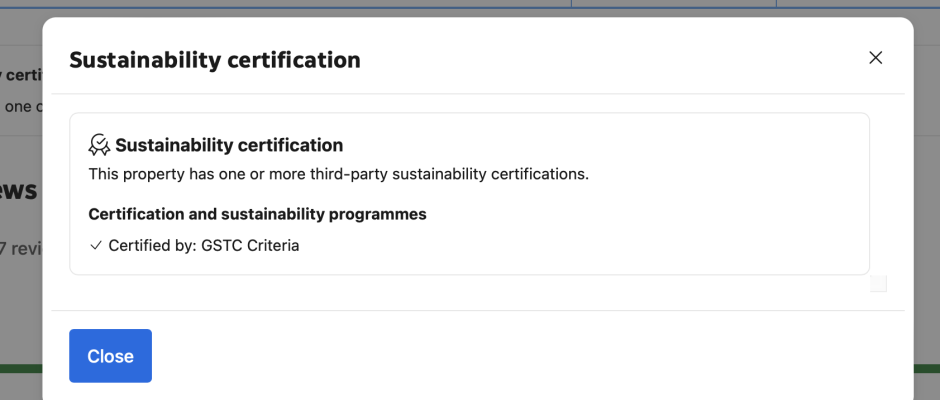Viewport: 940px width, 400px height.
Task: Click the dimmed table cell above the dialog
Action: pos(674,4)
